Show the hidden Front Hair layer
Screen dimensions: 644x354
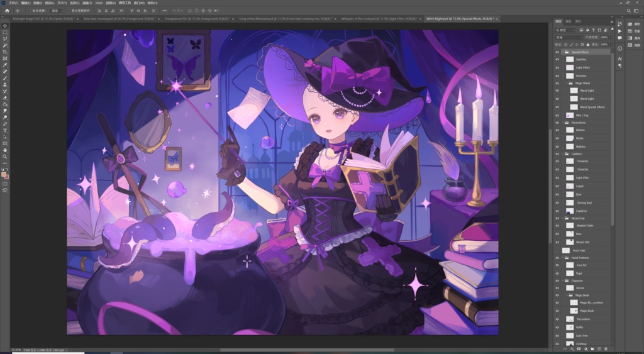557,250
